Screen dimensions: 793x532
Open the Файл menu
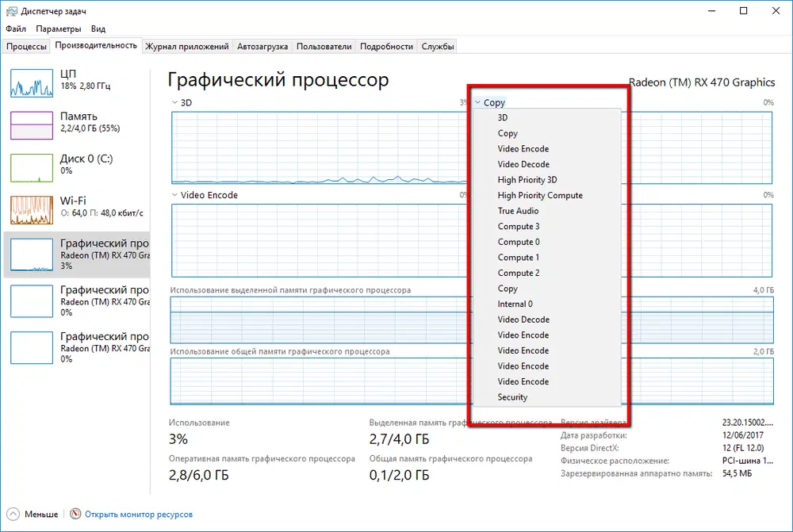tap(16, 29)
